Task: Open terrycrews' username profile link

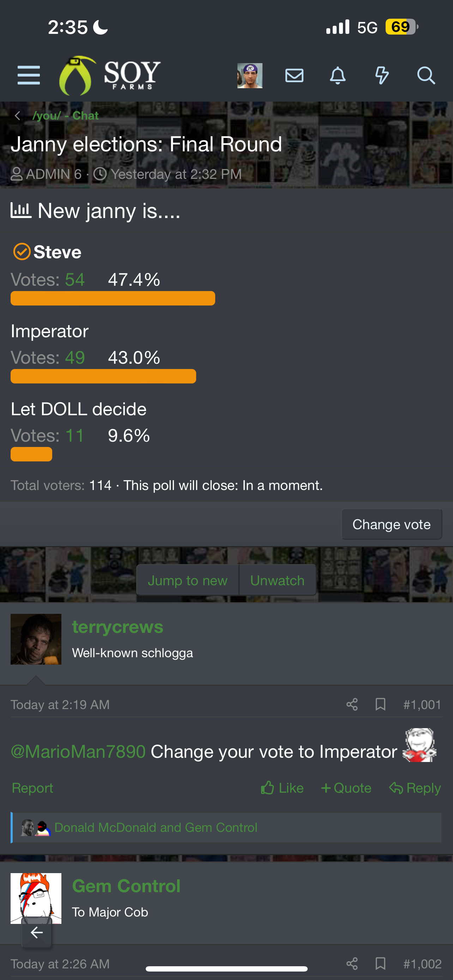Action: coord(117,627)
